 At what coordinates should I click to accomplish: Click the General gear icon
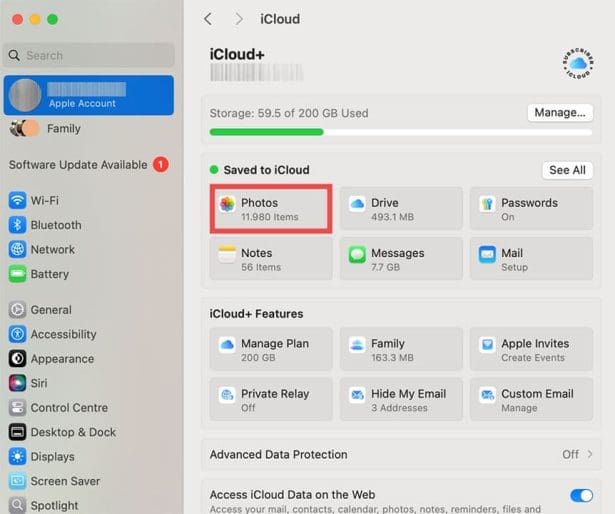point(17,310)
